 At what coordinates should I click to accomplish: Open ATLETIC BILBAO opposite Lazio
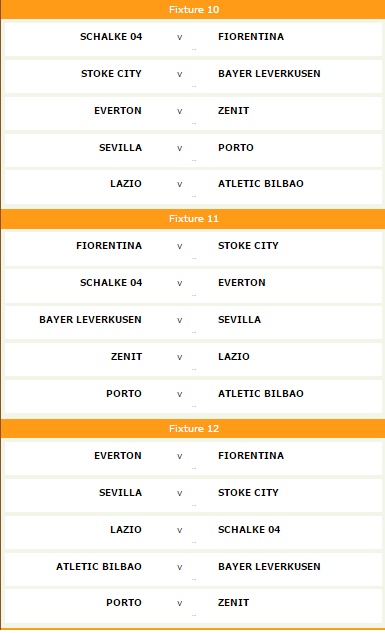(261, 184)
